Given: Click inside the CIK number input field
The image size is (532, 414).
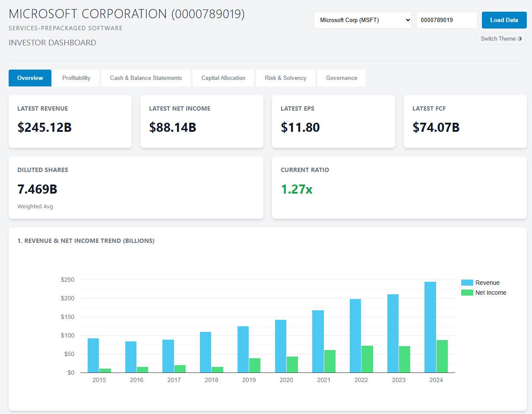Looking at the screenshot, I should 447,20.
